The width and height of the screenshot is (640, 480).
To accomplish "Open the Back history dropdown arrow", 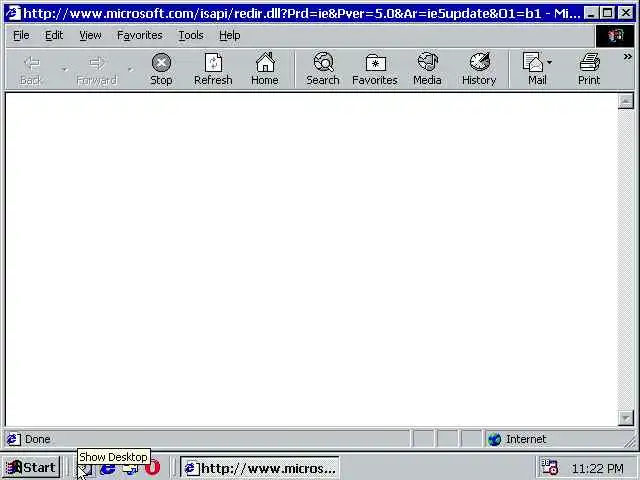I will (64, 70).
